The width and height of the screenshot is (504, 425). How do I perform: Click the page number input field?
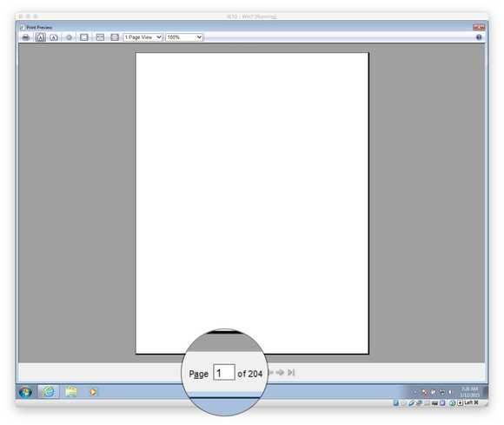224,372
